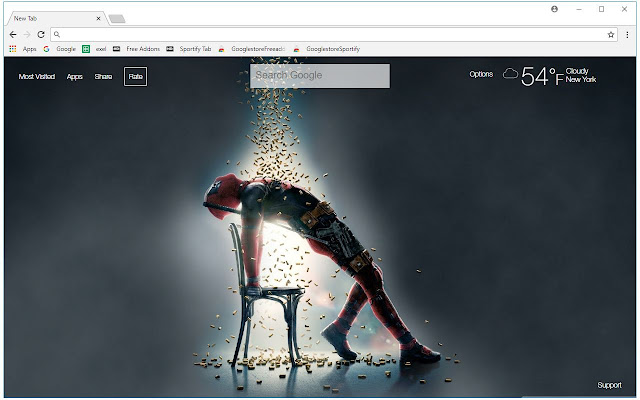Reload the page with the refresh icon

click(41, 35)
